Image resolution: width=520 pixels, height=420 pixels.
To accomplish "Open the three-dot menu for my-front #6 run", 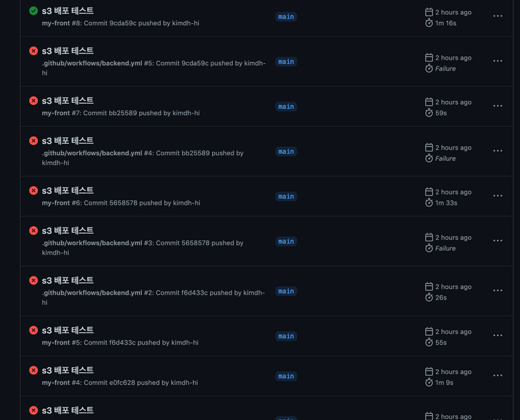I will pyautogui.click(x=498, y=196).
